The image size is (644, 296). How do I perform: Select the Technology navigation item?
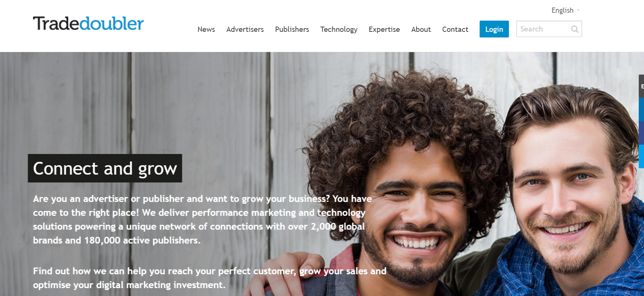[339, 30]
